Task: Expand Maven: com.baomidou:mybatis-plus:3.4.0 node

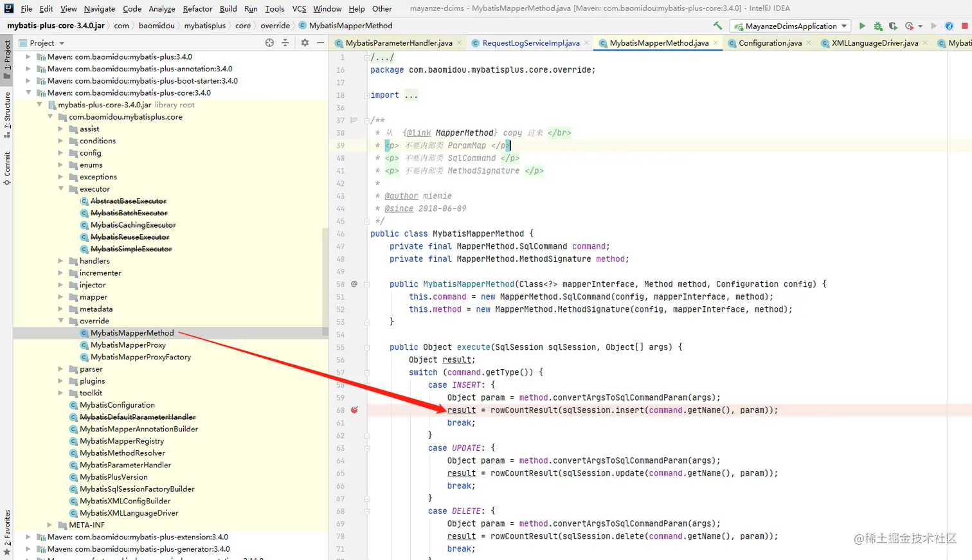Action: [x=28, y=57]
